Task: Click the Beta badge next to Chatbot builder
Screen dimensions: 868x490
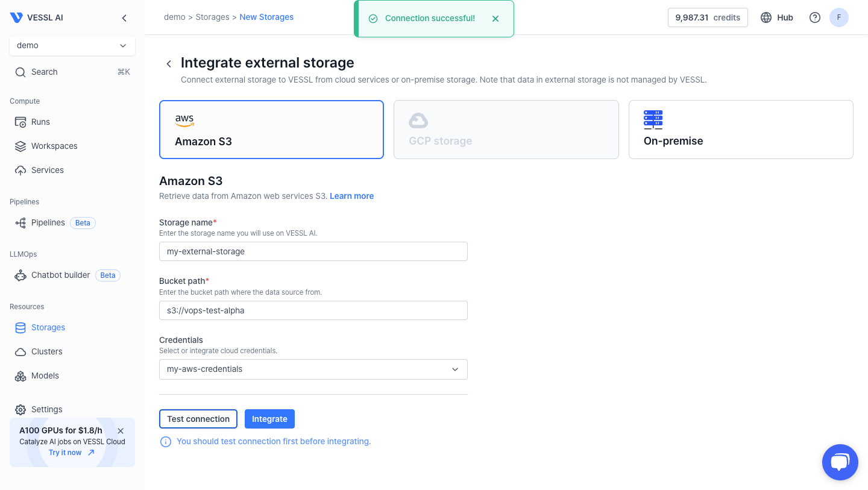Action: click(x=108, y=275)
